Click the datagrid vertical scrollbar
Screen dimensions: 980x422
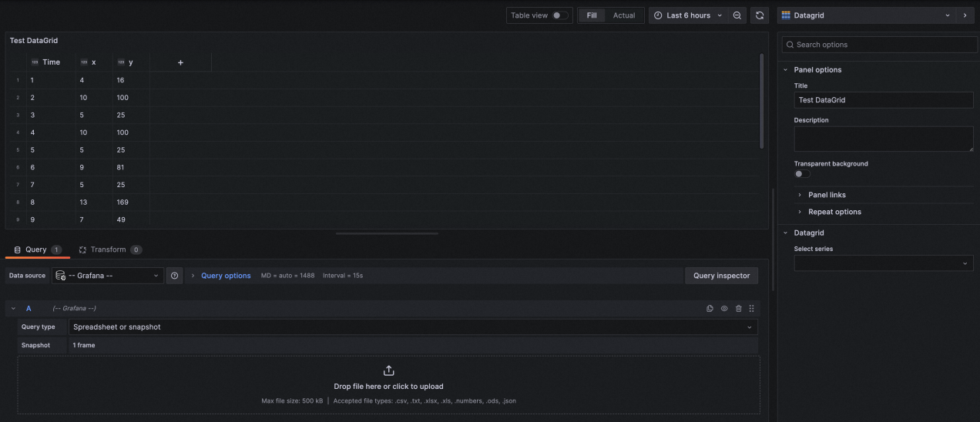[762, 101]
